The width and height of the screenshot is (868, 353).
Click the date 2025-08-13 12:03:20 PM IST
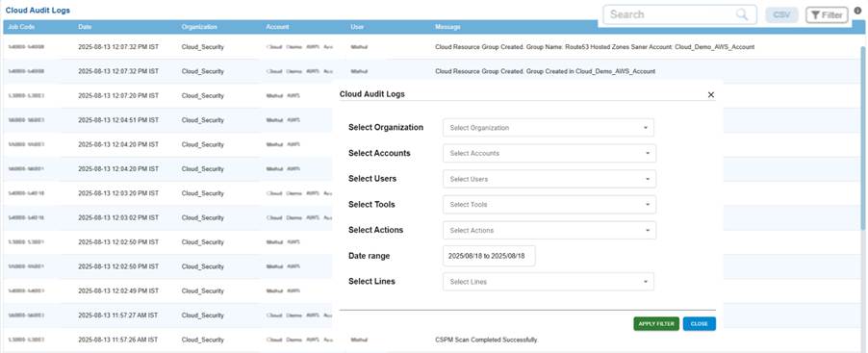[118, 193]
